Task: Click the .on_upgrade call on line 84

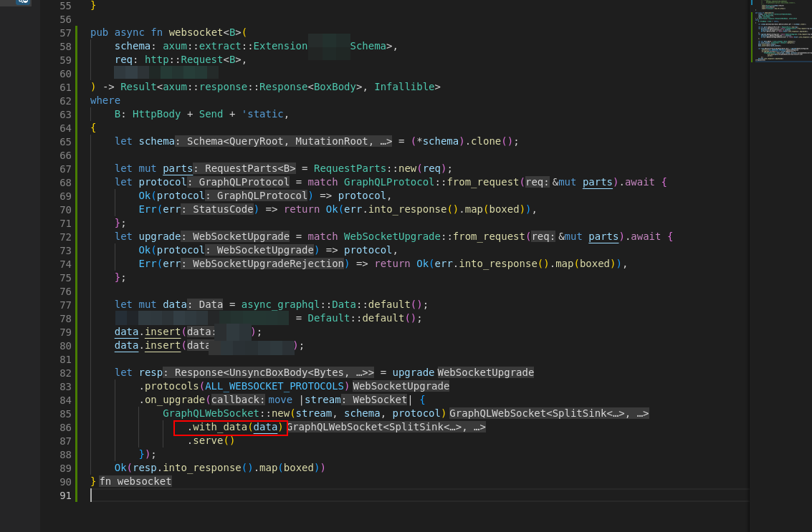Action: 172,400
